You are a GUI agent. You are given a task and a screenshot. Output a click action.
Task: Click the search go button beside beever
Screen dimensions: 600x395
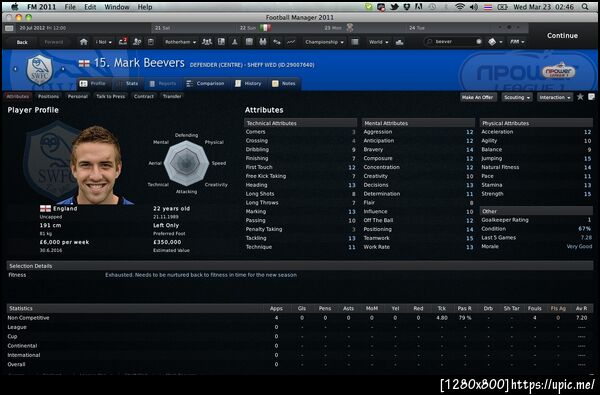(x=479, y=41)
